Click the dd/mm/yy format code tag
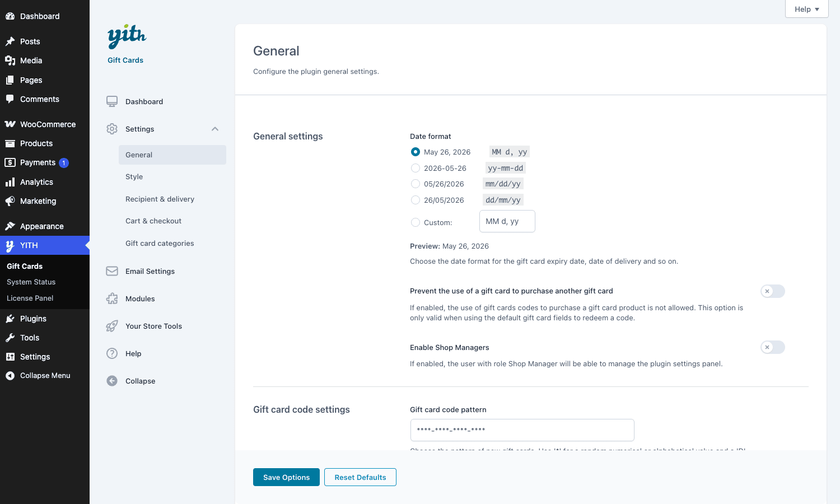Viewport: 840px width, 504px height. tap(503, 200)
